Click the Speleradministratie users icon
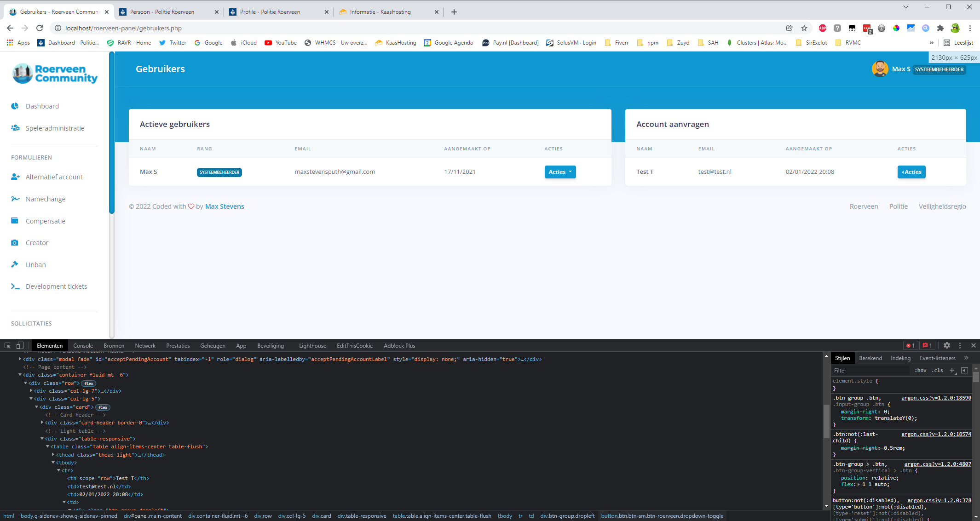 [15, 128]
